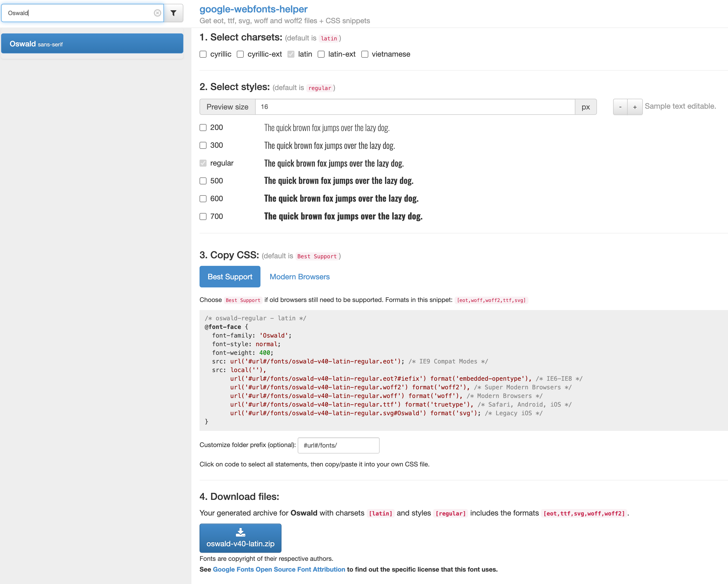728x584 pixels.
Task: Check the 300 weight style
Action: pos(203,146)
